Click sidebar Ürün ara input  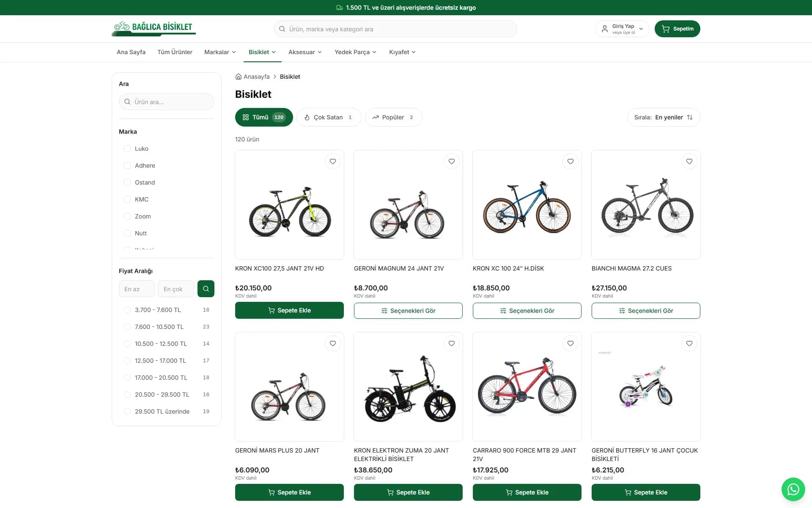[167, 102]
